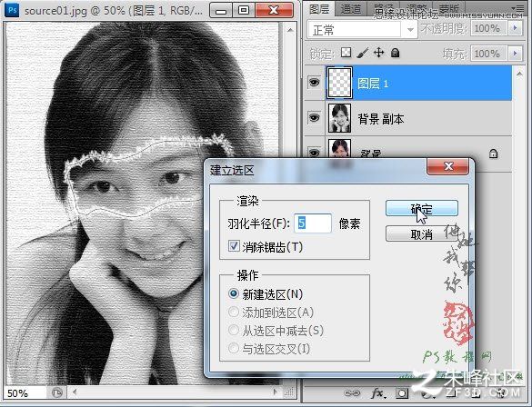532x407 pixels.
Task: Switch to the 路径 tab
Action: [x=384, y=9]
